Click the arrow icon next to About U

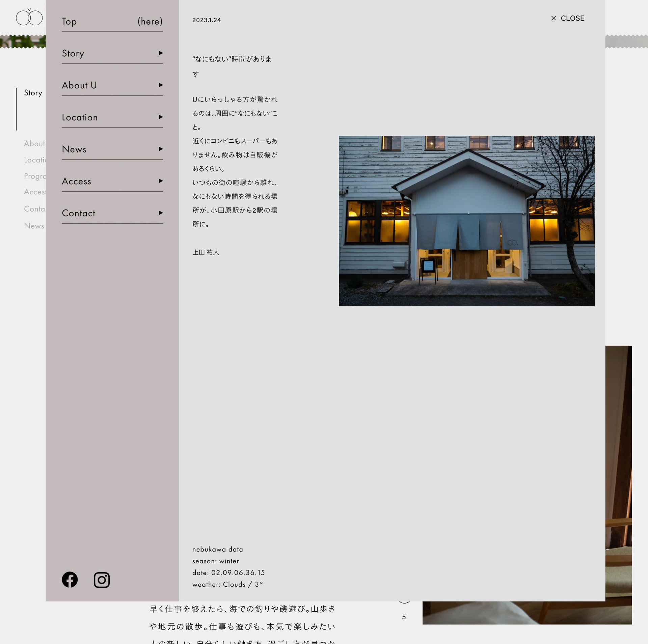[161, 85]
